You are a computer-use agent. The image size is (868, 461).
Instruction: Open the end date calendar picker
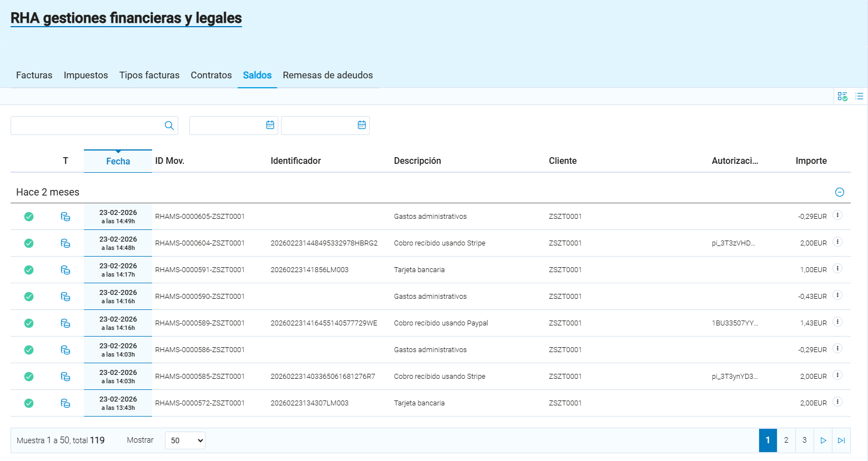[x=362, y=125]
